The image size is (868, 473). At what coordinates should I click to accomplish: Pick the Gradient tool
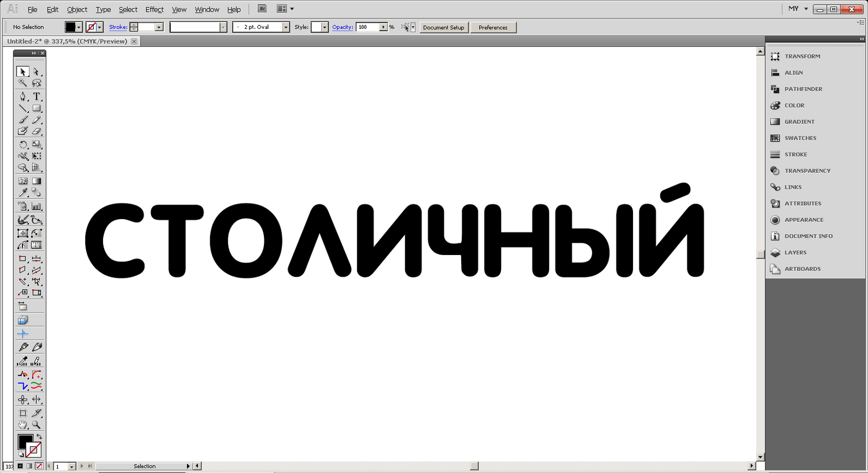[x=36, y=181]
